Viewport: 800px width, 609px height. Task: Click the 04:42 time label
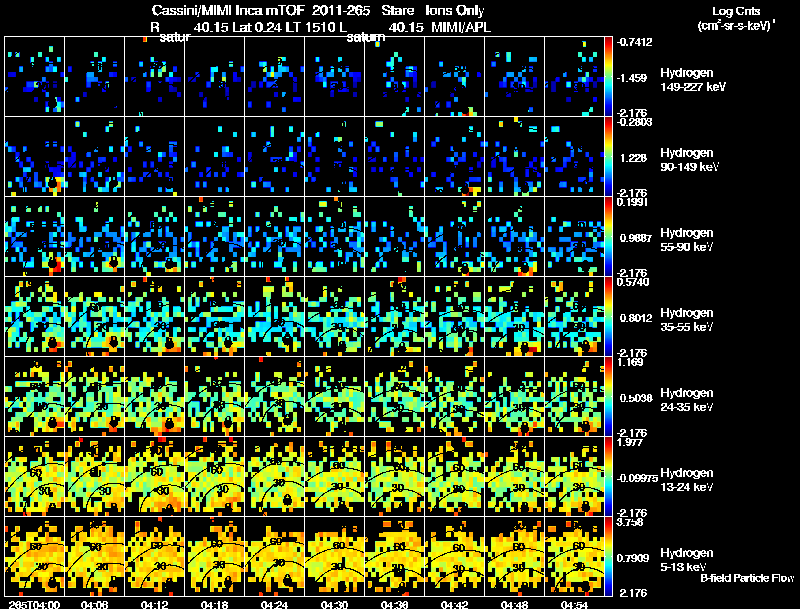point(454,604)
